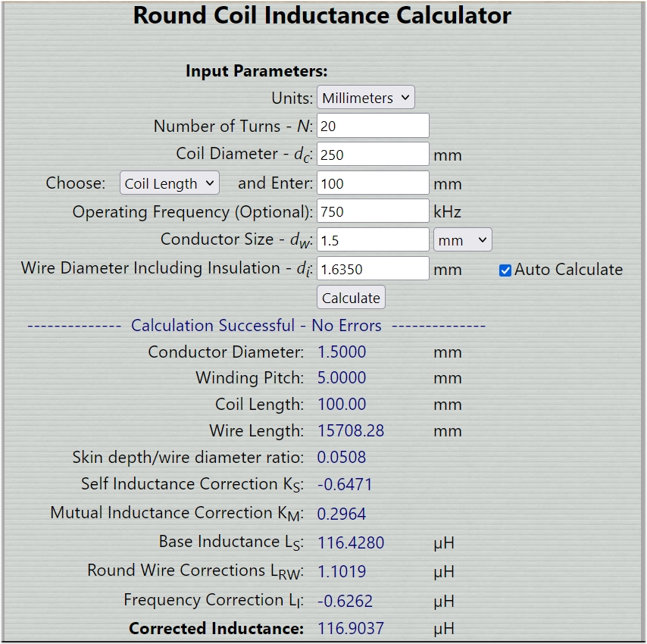Click the Frequency Correction value -0.6262
The height and width of the screenshot is (644, 647).
345,601
